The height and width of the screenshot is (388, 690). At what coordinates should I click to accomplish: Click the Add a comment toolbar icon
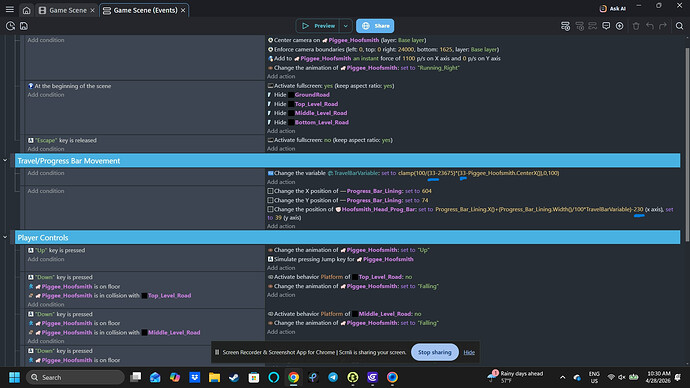pos(606,26)
